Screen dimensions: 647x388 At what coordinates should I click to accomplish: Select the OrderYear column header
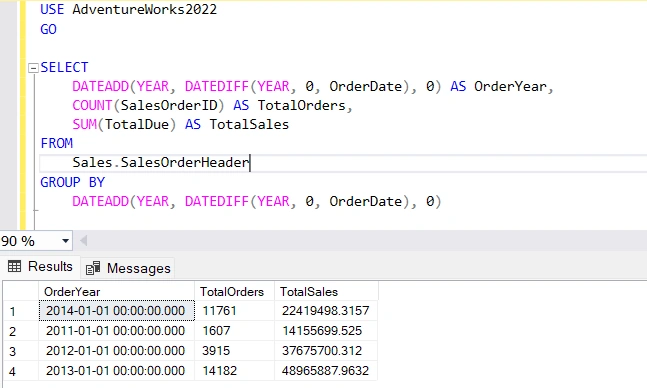[116, 291]
